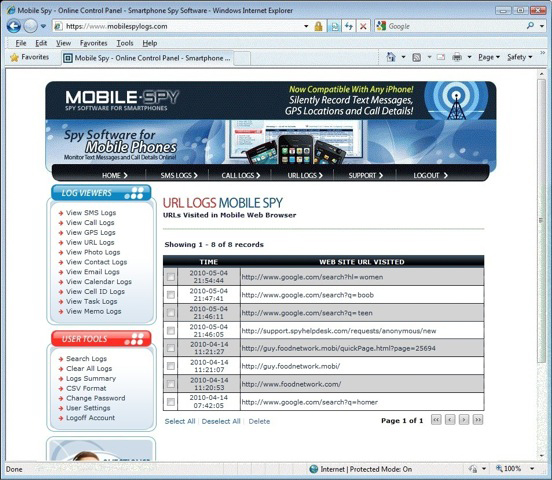Image resolution: width=552 pixels, height=480 pixels.
Task: Click Deselect All below the table
Action: 221,421
